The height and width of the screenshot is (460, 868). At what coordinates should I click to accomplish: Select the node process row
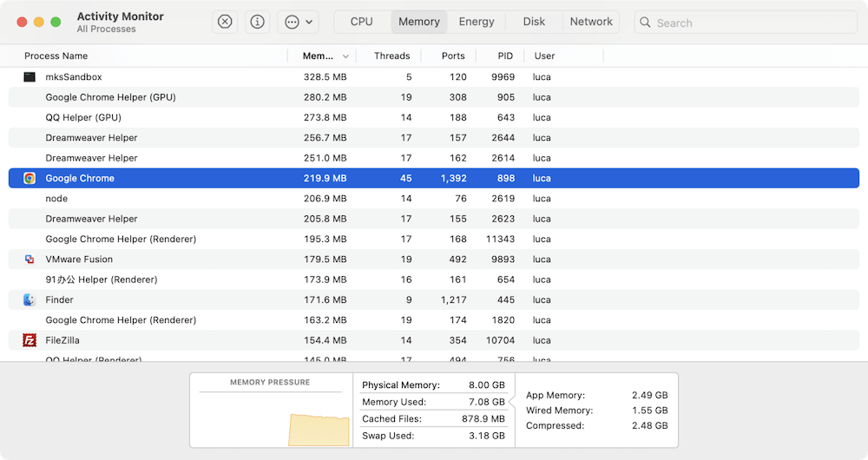[434, 198]
